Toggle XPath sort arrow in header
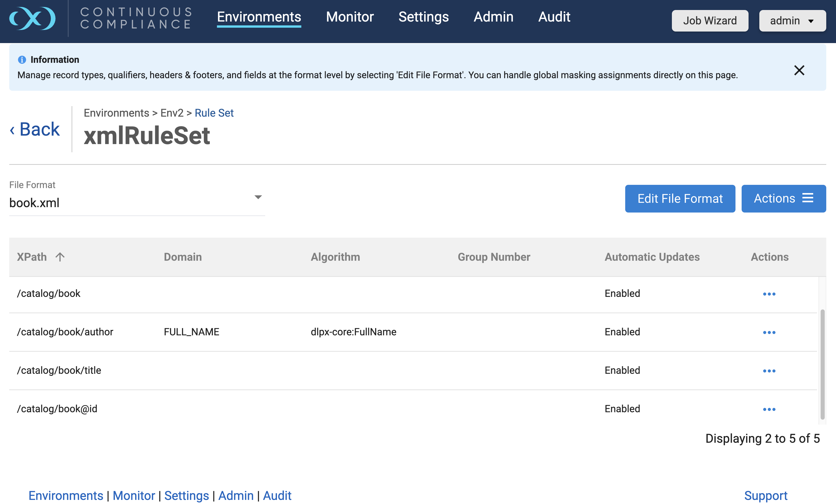The width and height of the screenshot is (836, 504). click(x=60, y=257)
